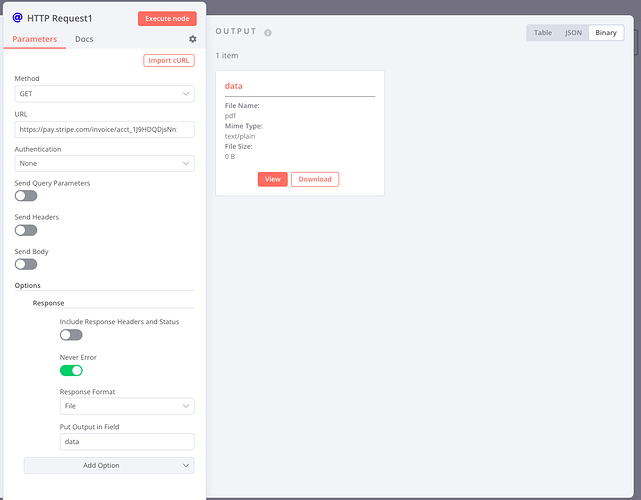Click the HTTP Request1 node title
The width and height of the screenshot is (641, 500).
tap(60, 18)
